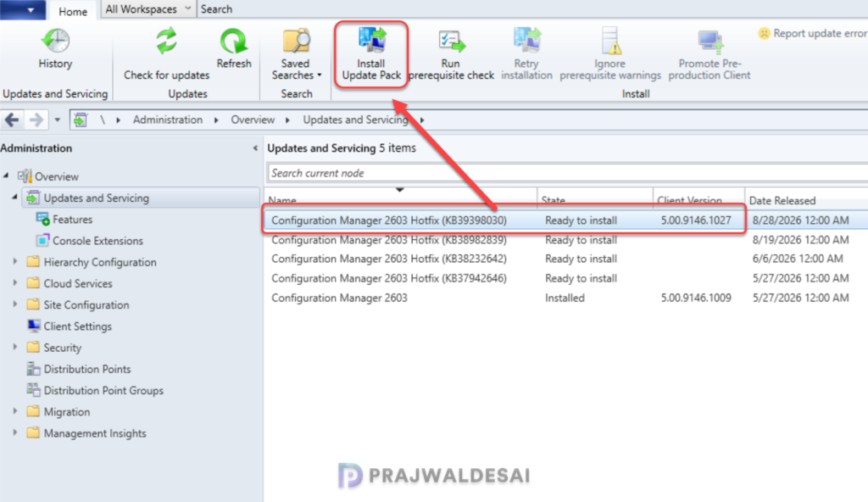Sort by Client Version column header

698,199
